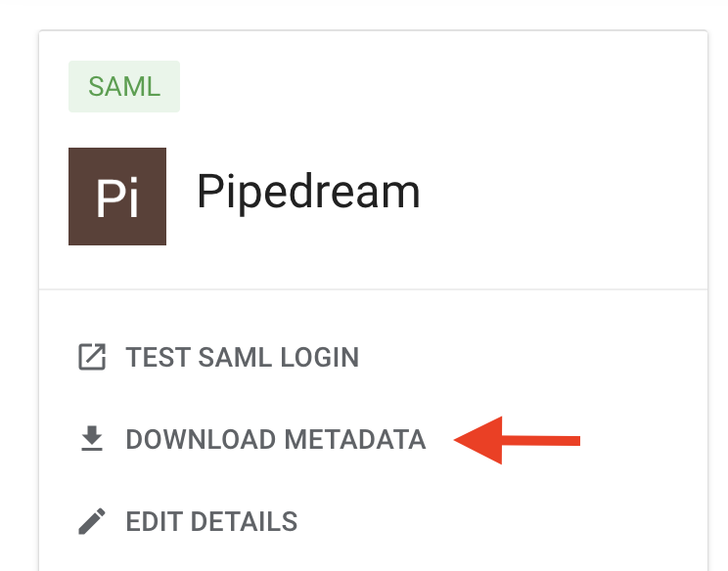Click the word LOGIN in the test action

[320, 357]
